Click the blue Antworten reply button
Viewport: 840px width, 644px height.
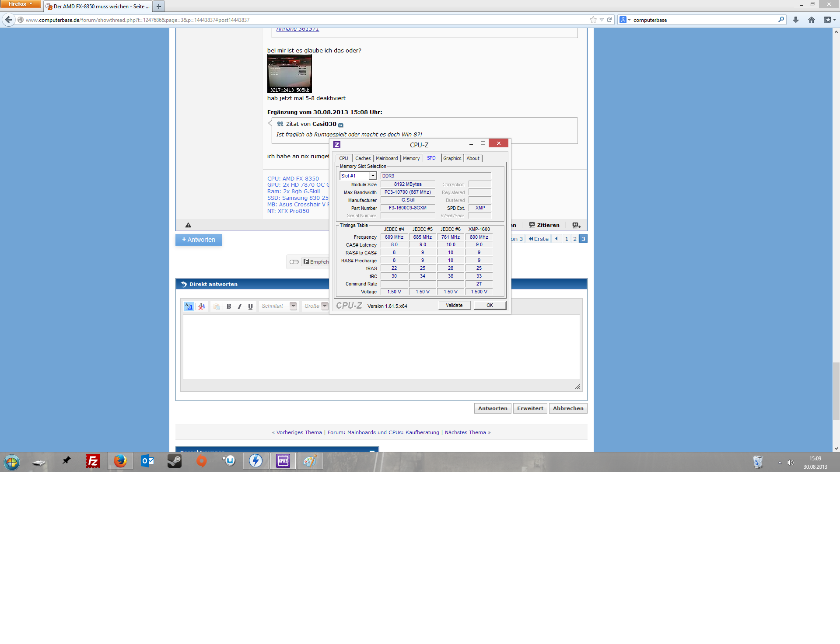[199, 240]
